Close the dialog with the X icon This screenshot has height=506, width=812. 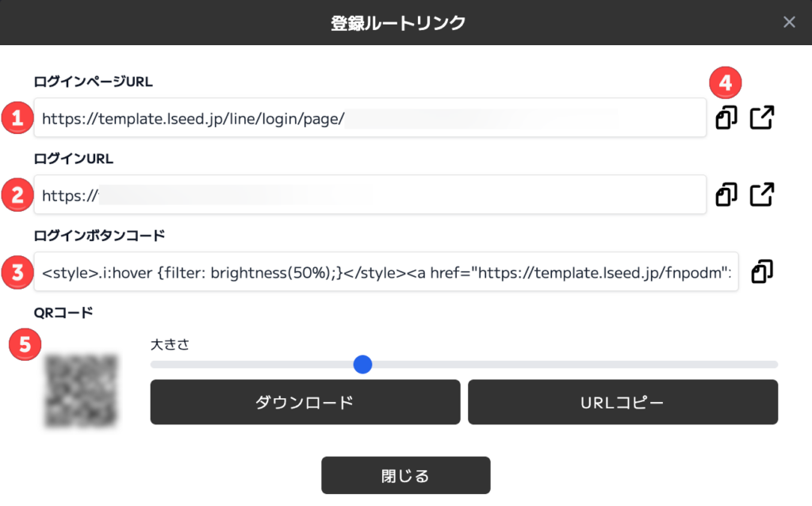point(789,22)
